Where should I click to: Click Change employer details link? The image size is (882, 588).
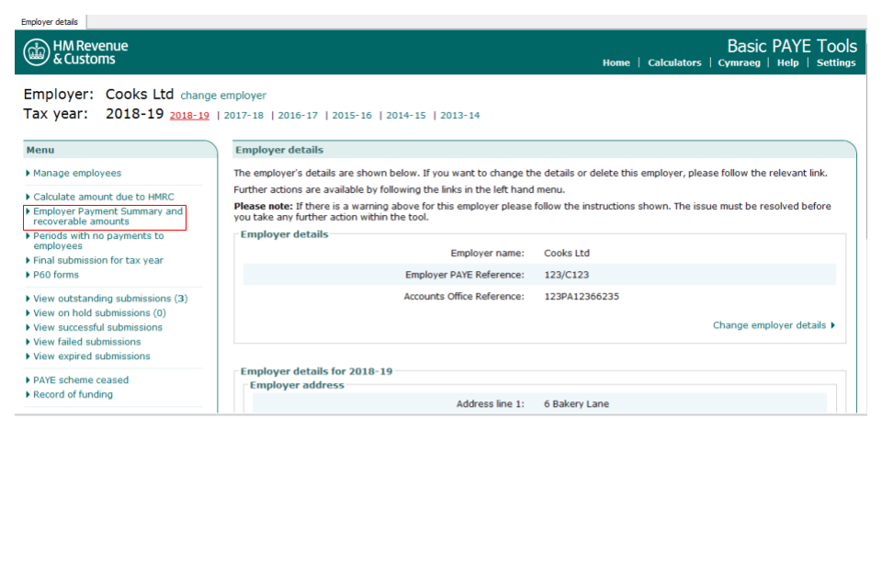point(769,325)
